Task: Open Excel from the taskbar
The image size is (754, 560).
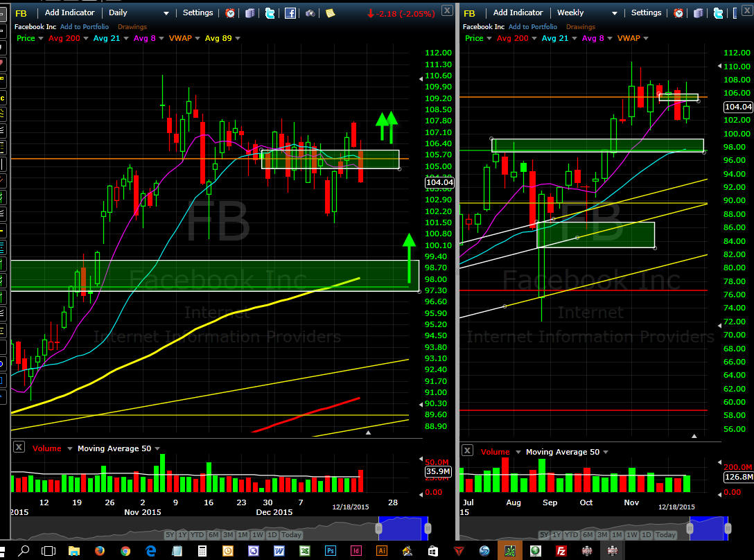Action: (x=304, y=551)
